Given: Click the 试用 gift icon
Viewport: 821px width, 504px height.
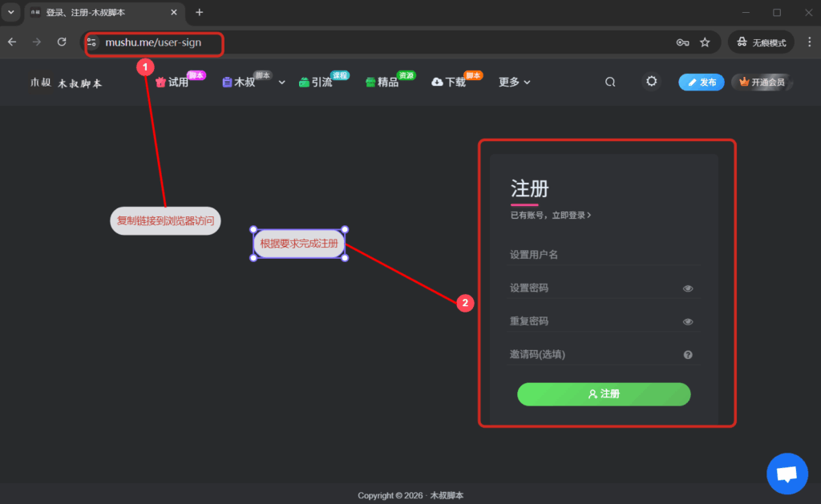Looking at the screenshot, I should click(x=159, y=82).
